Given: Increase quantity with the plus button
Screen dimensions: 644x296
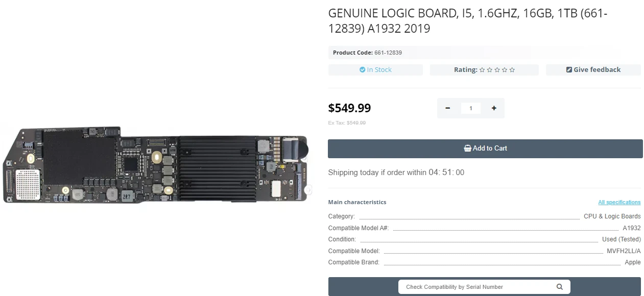Looking at the screenshot, I should [494, 108].
